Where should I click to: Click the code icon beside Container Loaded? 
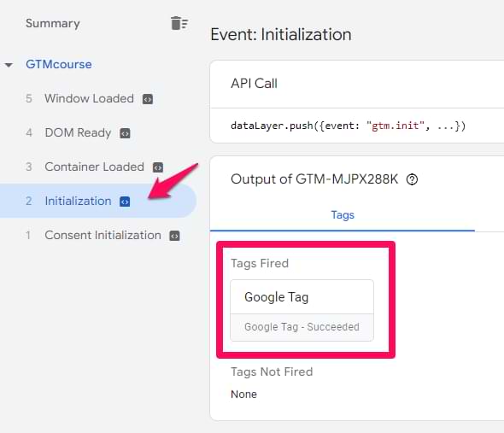coord(158,167)
